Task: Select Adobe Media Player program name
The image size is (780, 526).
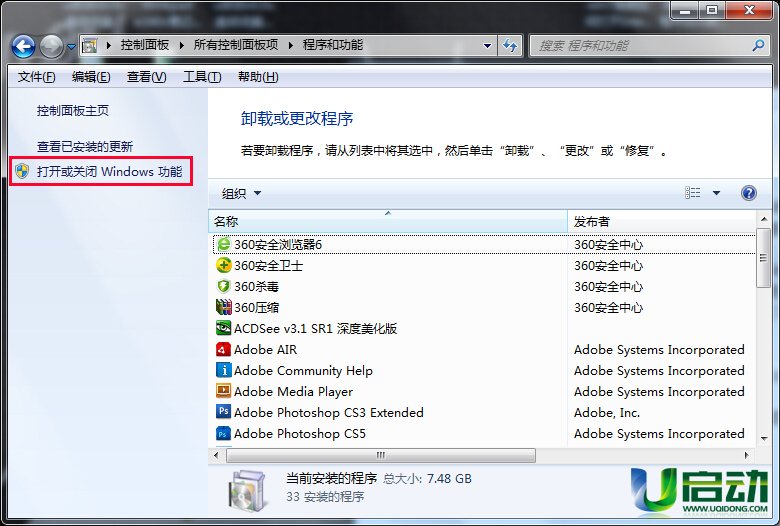Action: tap(293, 392)
